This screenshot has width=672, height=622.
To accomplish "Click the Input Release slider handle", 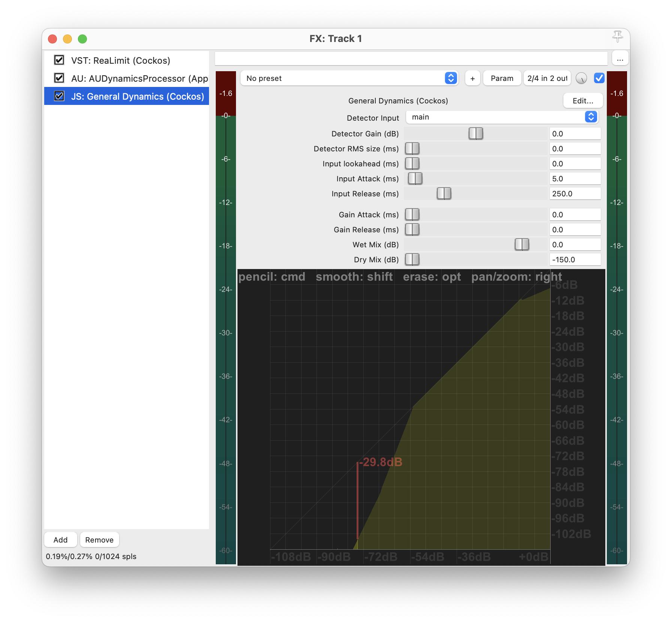I will click(x=444, y=194).
